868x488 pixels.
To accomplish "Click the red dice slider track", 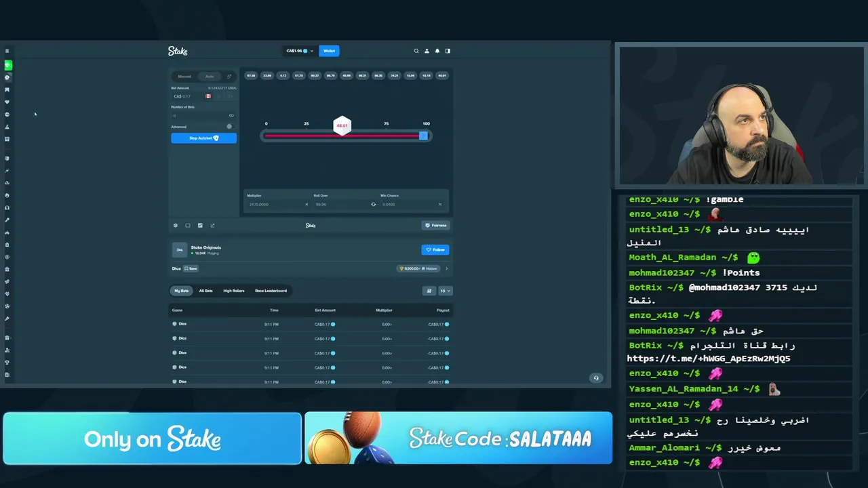I will point(341,136).
